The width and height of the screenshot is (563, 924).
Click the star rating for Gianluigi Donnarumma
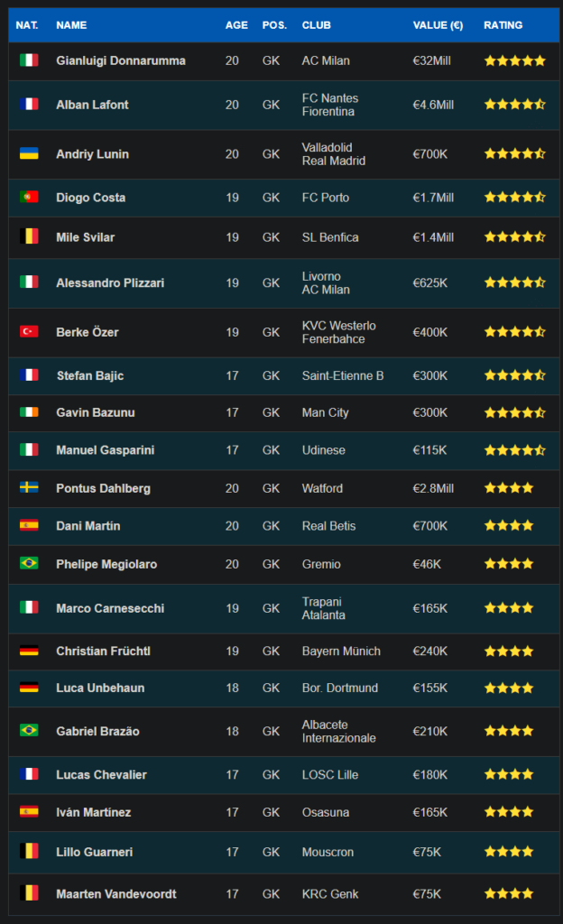coord(514,60)
